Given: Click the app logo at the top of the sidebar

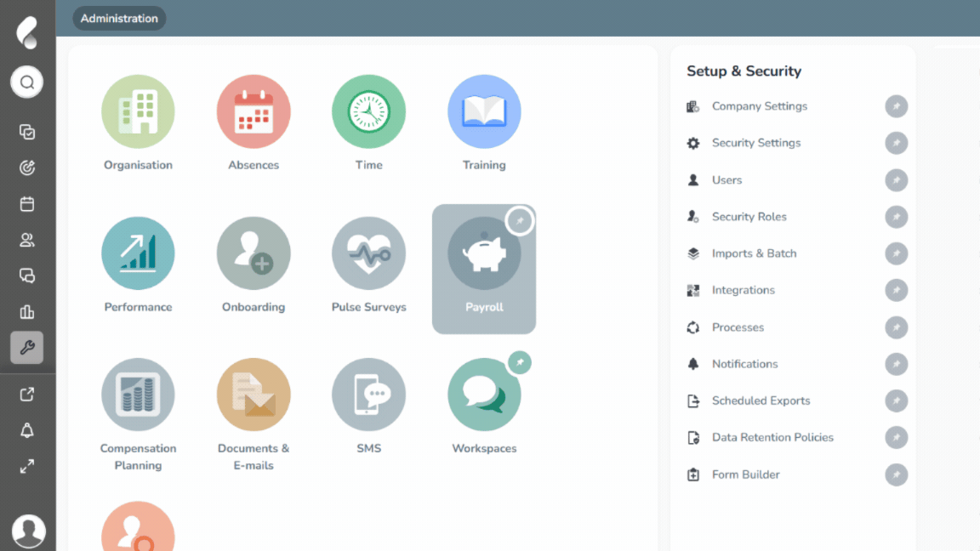Looking at the screenshot, I should 27,32.
